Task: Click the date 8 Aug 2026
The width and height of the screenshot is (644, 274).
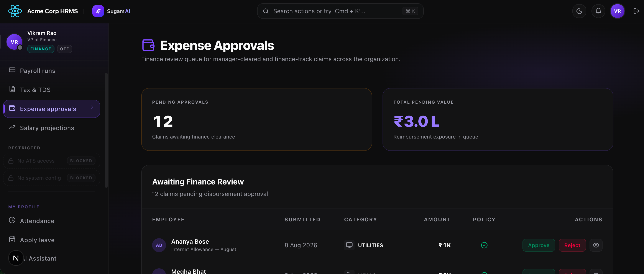Action: [301, 245]
